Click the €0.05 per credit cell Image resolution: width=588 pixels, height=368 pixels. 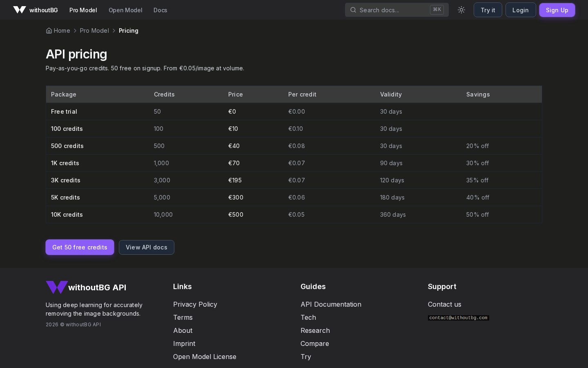tap(296, 215)
